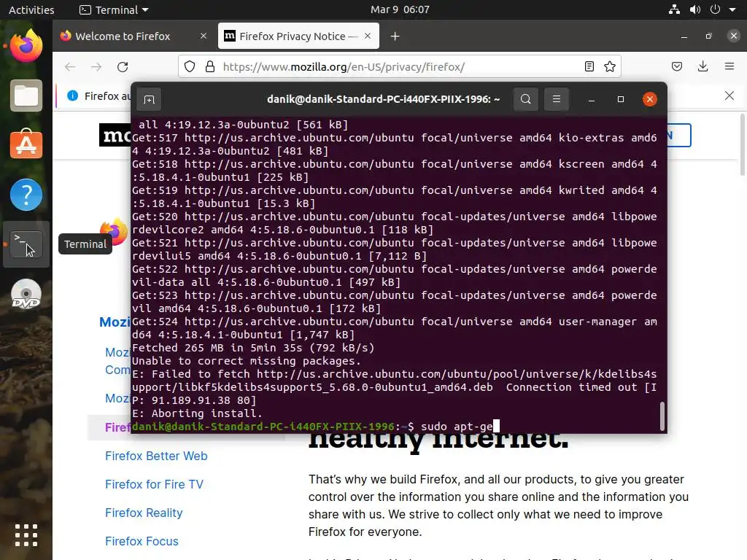Image resolution: width=747 pixels, height=560 pixels.
Task: Click the terminal search icon
Action: point(525,99)
